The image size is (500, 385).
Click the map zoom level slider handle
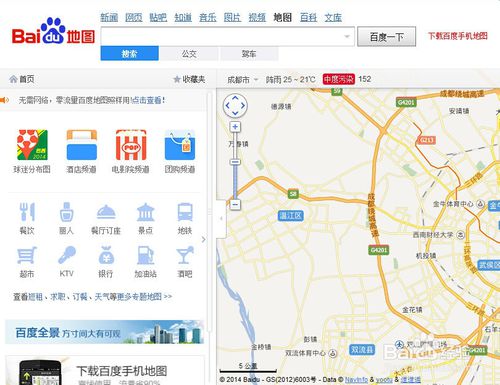235,162
